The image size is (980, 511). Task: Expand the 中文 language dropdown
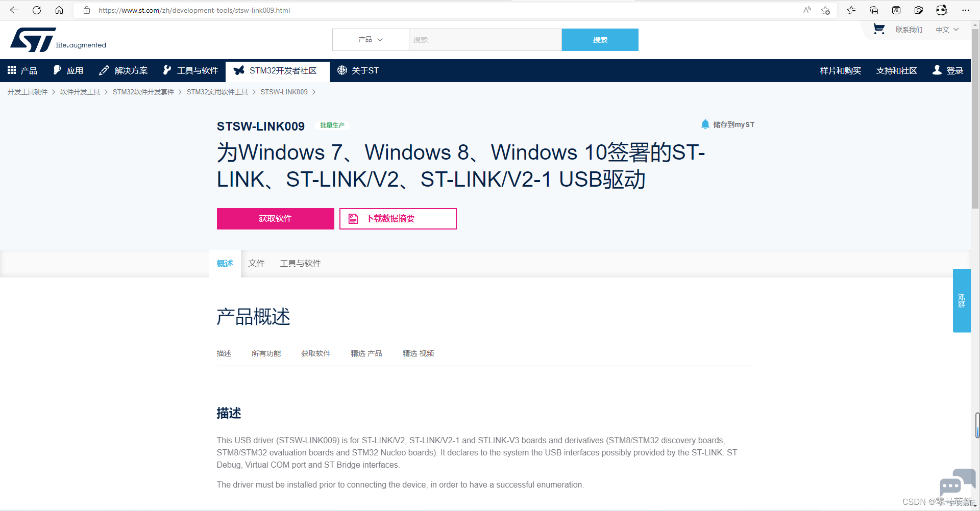pyautogui.click(x=947, y=30)
